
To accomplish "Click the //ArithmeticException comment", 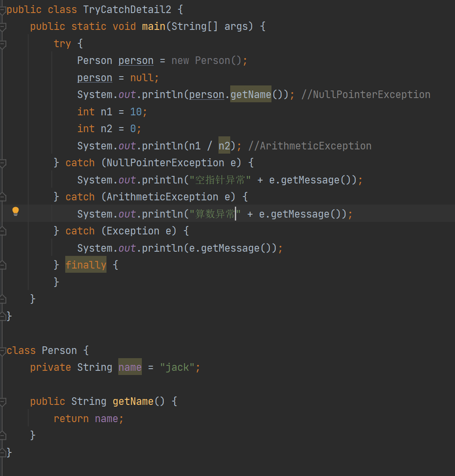I will [310, 146].
